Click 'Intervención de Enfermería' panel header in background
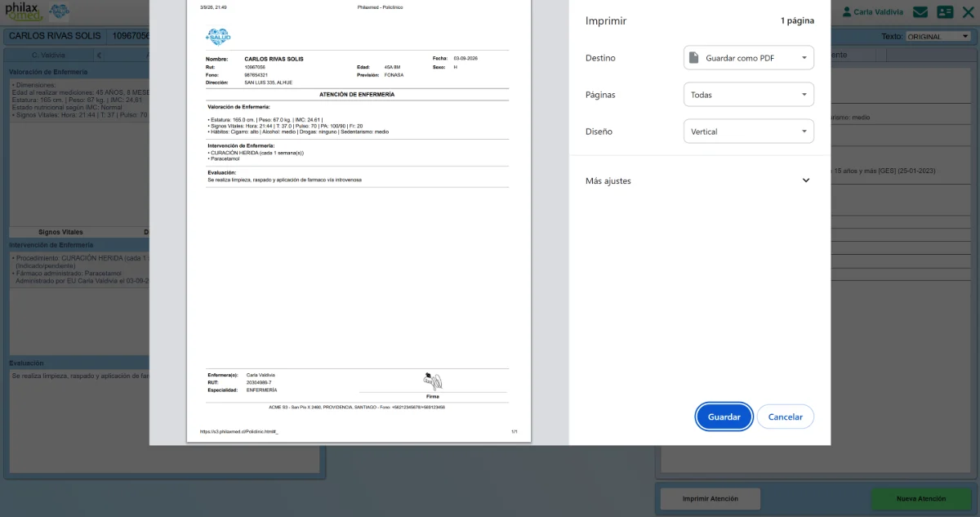Image resolution: width=980 pixels, height=517 pixels. tap(51, 245)
